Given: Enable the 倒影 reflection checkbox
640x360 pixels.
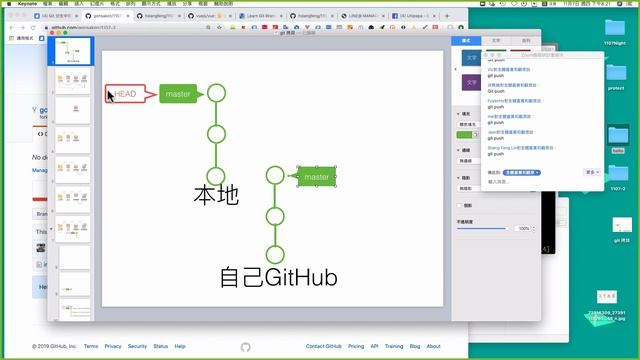Looking at the screenshot, I should (460, 206).
